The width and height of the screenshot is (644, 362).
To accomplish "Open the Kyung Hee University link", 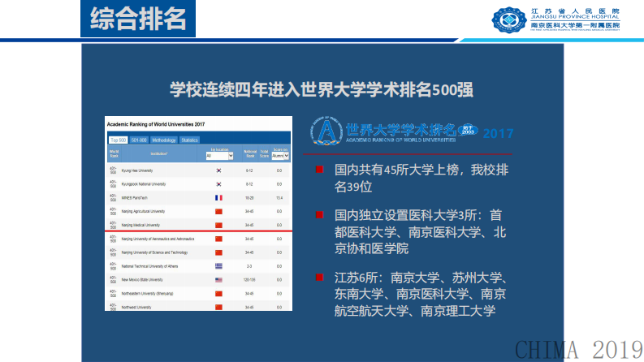I will (x=137, y=170).
